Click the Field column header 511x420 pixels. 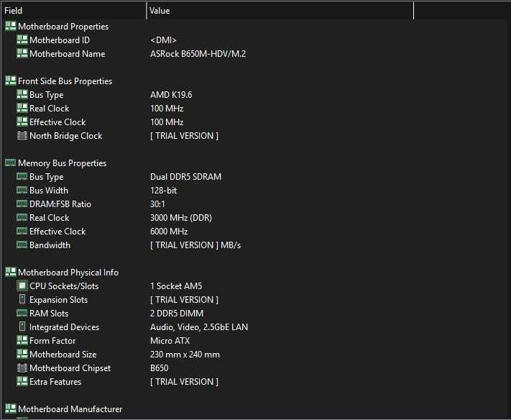coord(73,11)
